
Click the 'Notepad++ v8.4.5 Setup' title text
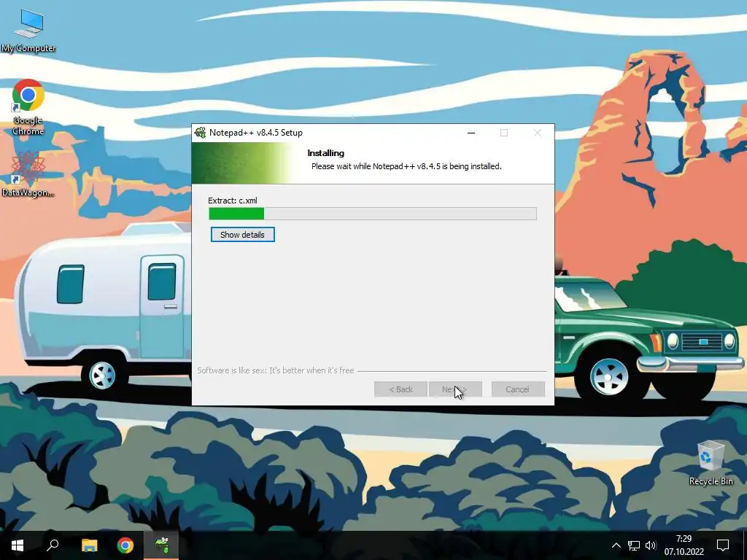[256, 133]
